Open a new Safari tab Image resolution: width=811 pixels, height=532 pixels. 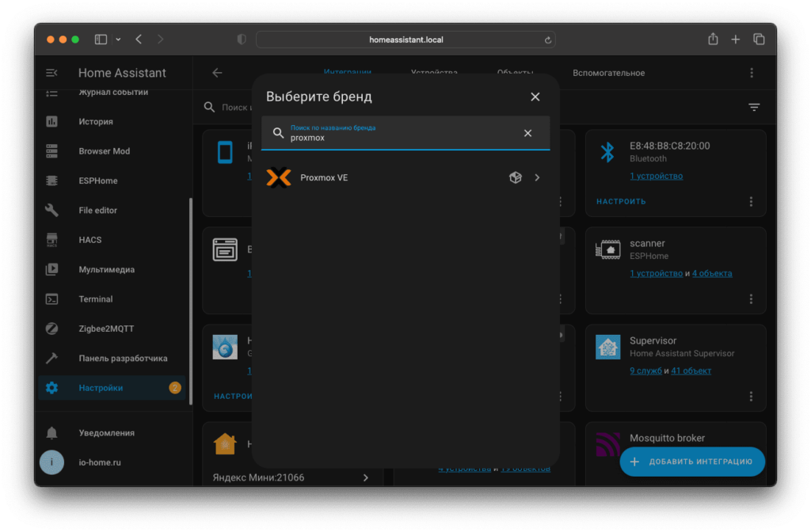coord(736,40)
